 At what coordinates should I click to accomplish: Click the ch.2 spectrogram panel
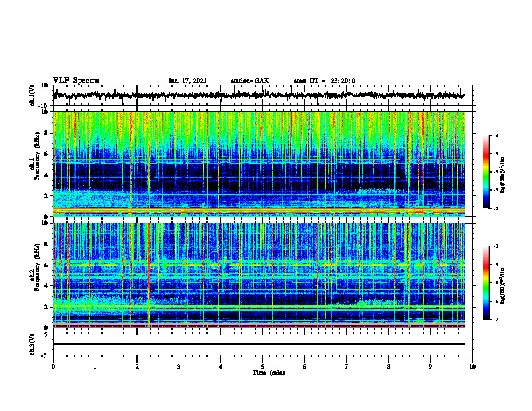click(x=259, y=275)
